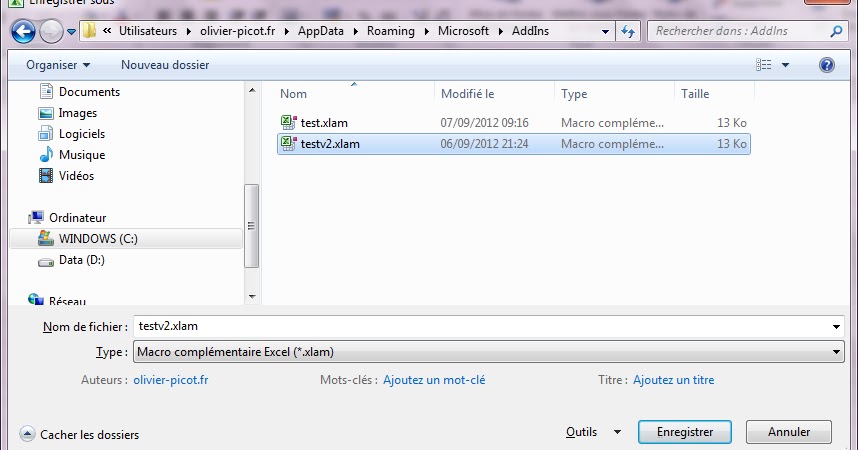Image resolution: width=858 pixels, height=450 pixels.
Task: Click the search magnifier icon
Action: click(x=836, y=31)
